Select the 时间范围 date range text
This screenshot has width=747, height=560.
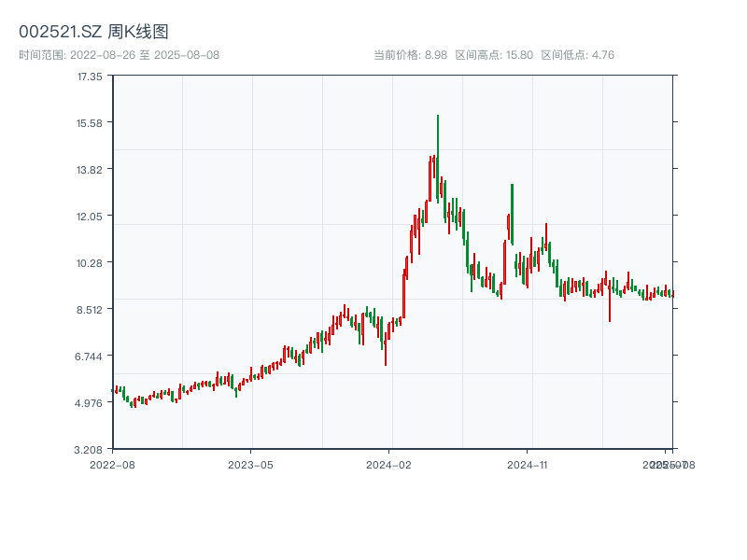[x=119, y=55]
